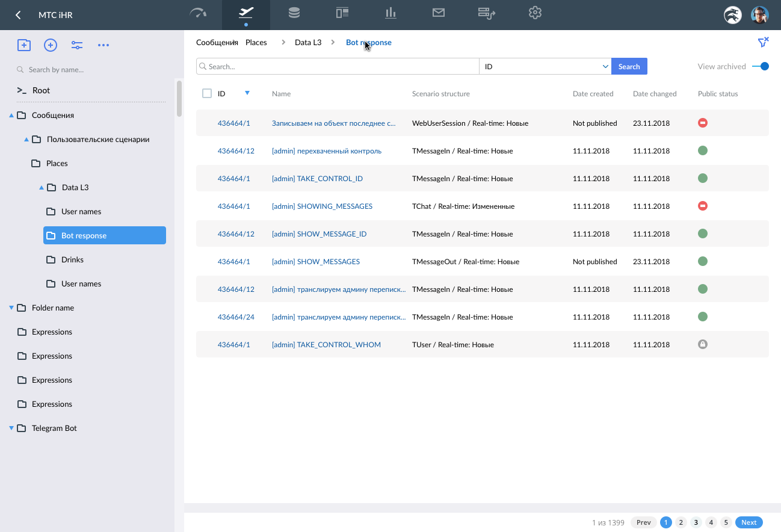781x532 pixels.
Task: Click the Search by name sidebar field
Action: point(56,69)
